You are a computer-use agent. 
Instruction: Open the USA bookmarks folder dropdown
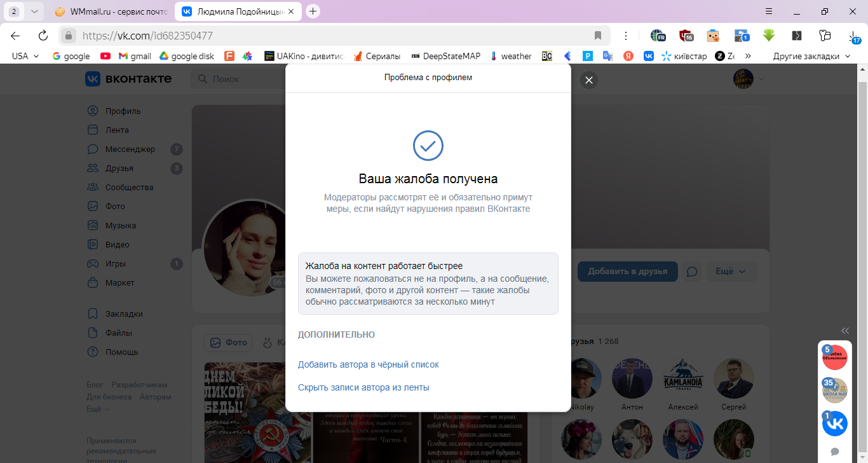(x=25, y=56)
